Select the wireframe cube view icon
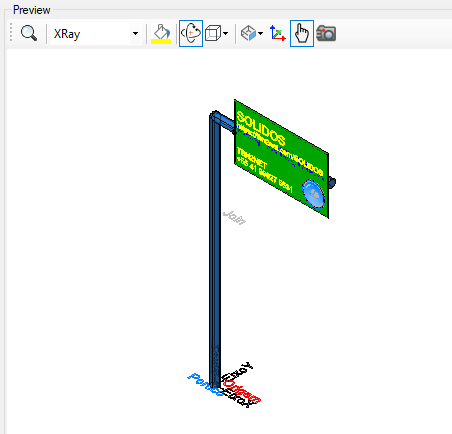The height and width of the screenshot is (434, 452). click(x=213, y=33)
